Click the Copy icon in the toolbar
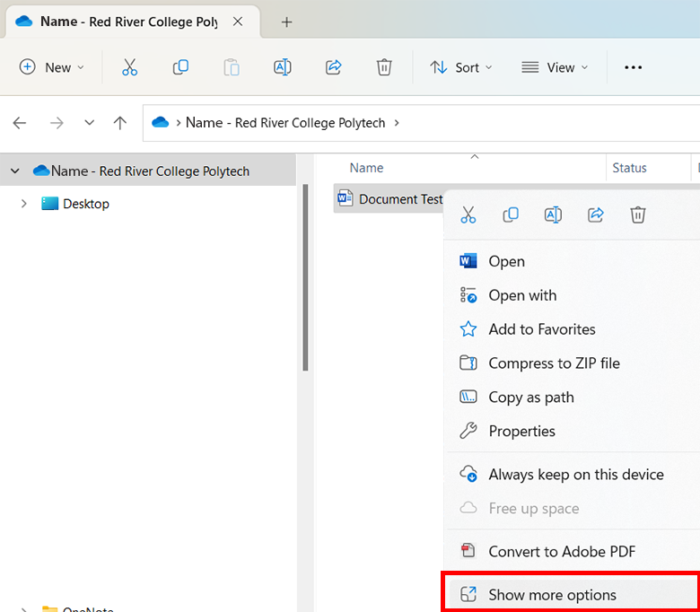 point(180,67)
